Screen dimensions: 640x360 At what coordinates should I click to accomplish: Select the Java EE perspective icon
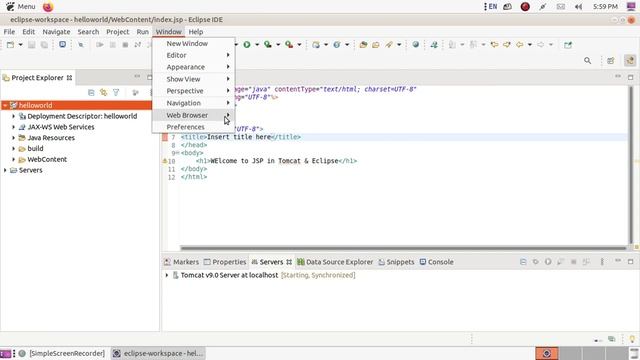point(630,60)
